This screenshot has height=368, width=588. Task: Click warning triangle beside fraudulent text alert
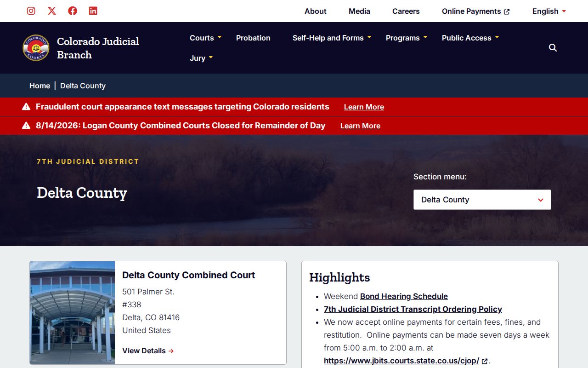coord(26,107)
